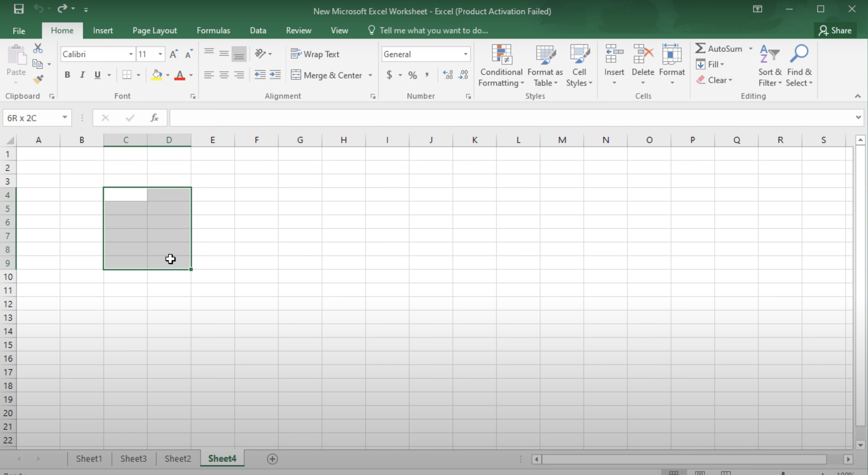Click the Cut scissors icon

(x=38, y=48)
